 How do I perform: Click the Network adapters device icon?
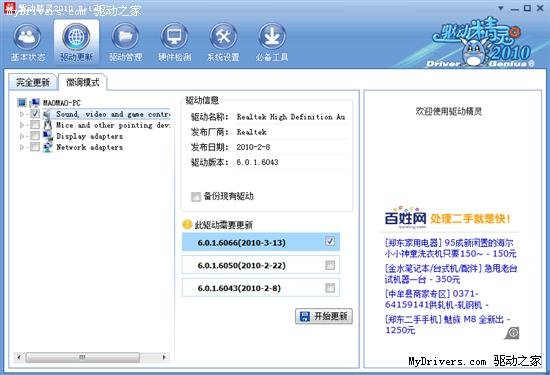[x=47, y=147]
